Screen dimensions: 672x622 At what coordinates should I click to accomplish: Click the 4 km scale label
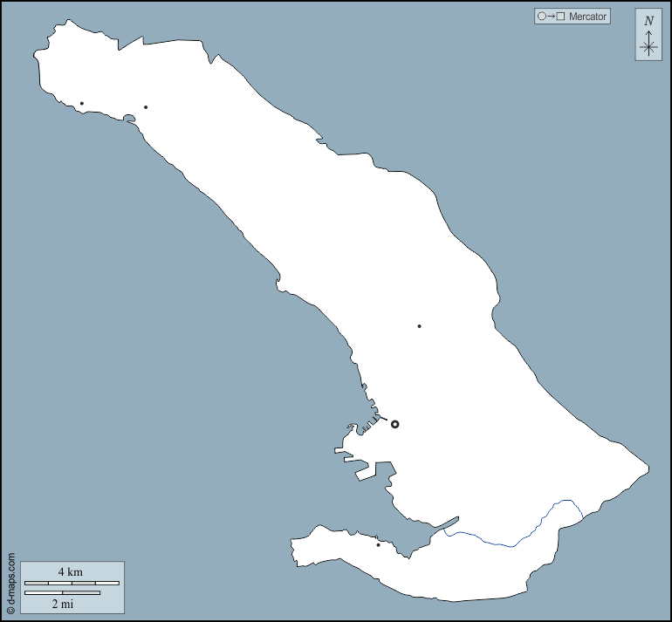(71, 571)
